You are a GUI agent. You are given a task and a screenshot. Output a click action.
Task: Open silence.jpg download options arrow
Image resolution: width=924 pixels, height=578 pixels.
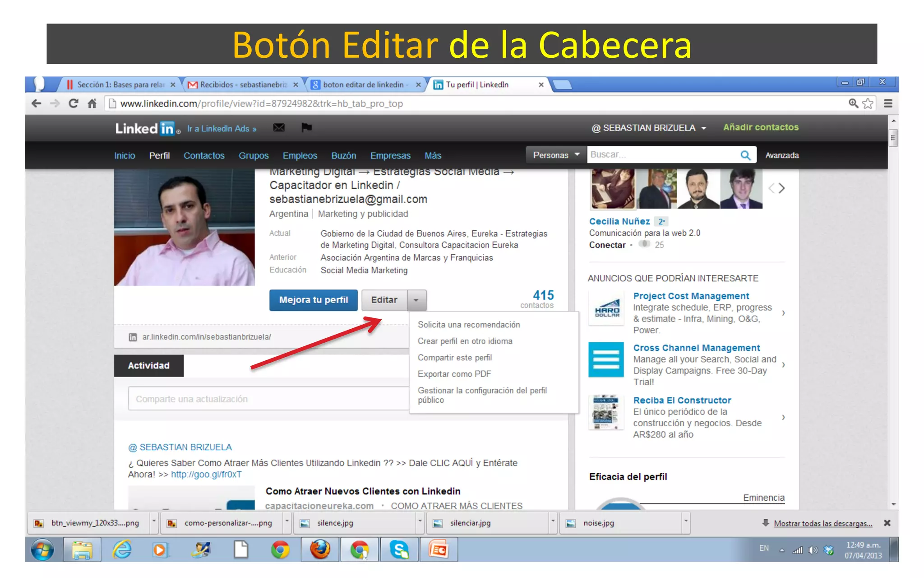point(420,521)
